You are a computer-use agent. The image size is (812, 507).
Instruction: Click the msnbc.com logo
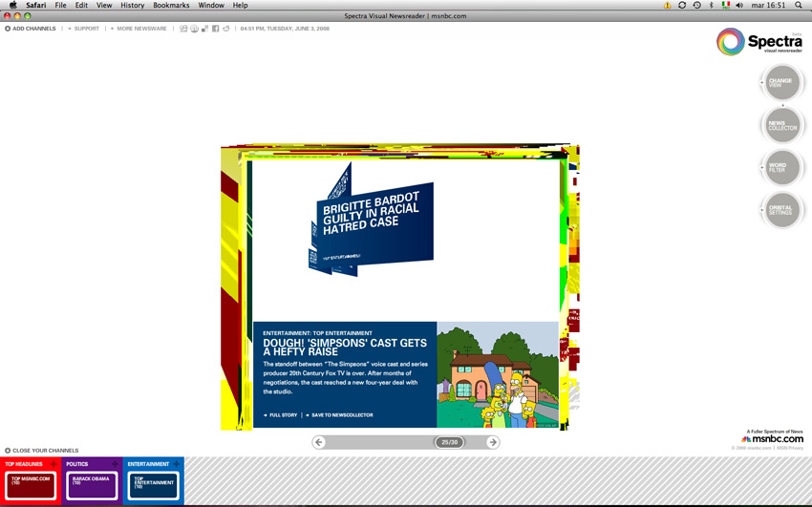coord(773,438)
